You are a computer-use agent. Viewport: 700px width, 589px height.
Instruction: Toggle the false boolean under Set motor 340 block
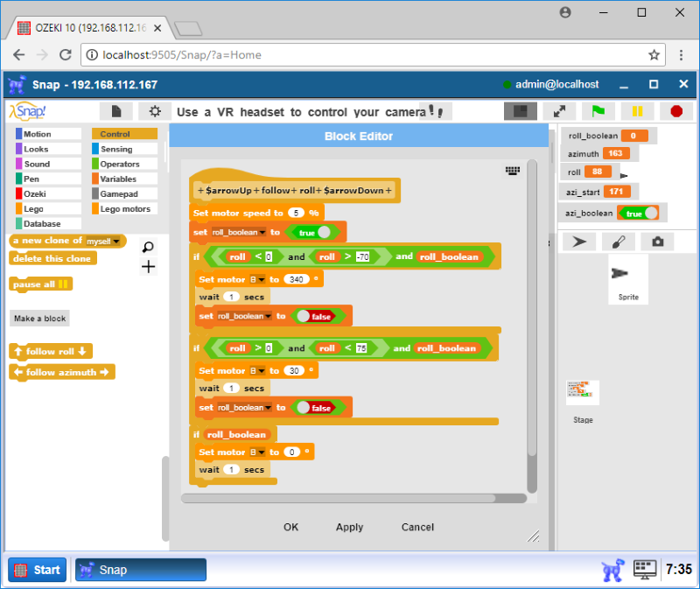(x=320, y=316)
